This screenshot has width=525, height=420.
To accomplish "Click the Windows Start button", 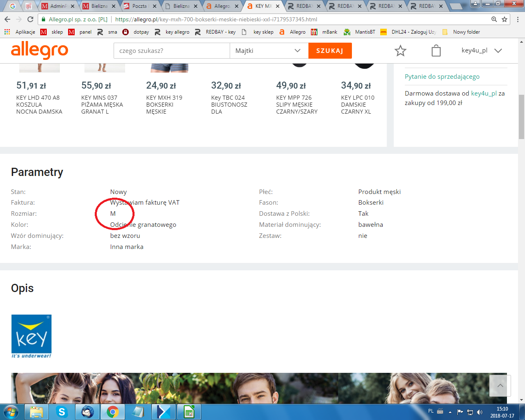I will (11, 411).
